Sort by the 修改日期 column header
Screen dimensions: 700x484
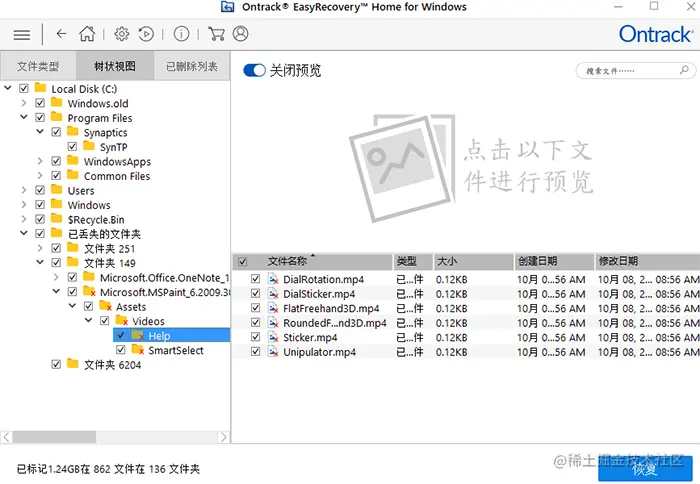tap(647, 261)
